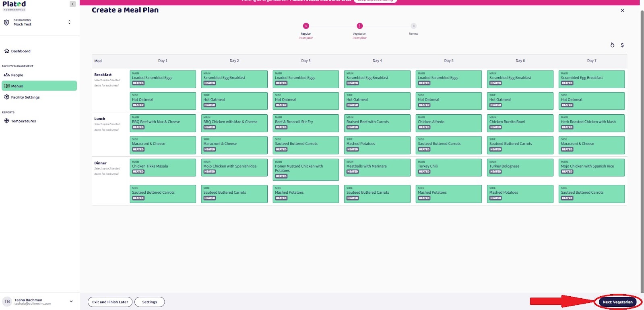This screenshot has height=310, width=644.
Task: Select Day 5 dinner Turkey Chili card
Action: point(448,167)
